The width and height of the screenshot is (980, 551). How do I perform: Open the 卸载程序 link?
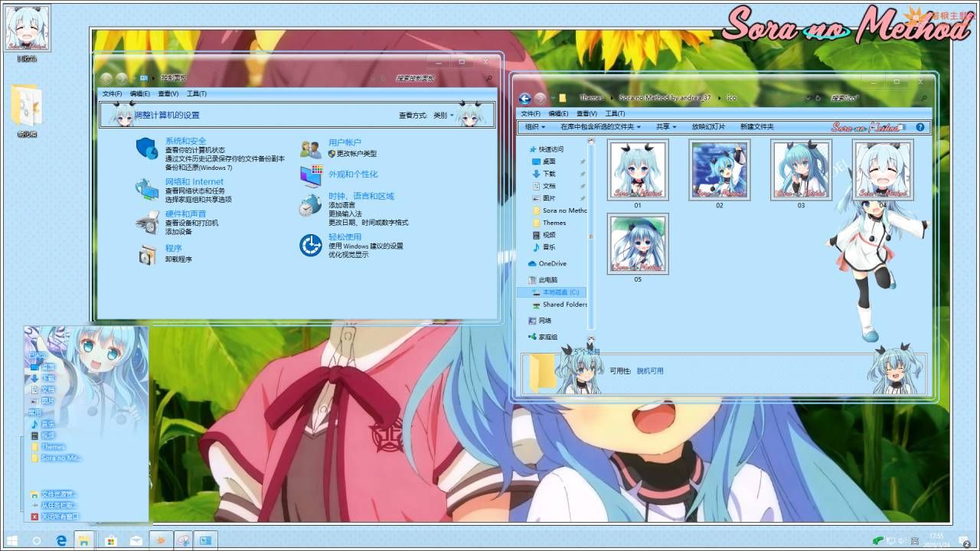(178, 259)
